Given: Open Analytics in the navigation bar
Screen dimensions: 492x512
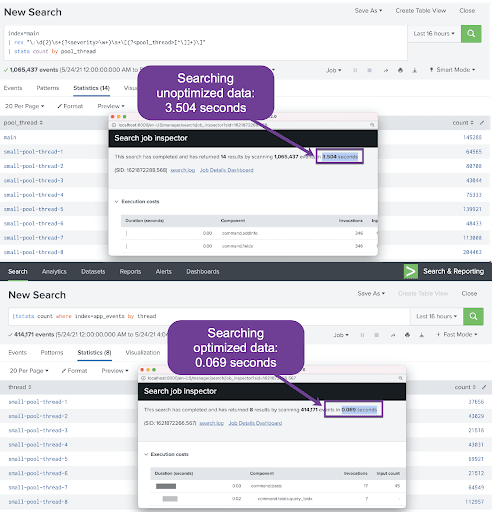Looking at the screenshot, I should click(x=54, y=272).
